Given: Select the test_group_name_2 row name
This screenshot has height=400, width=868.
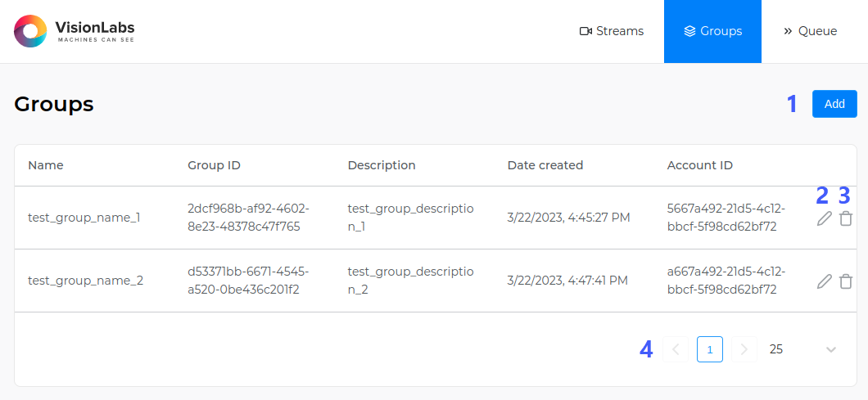Looking at the screenshot, I should click(85, 281).
